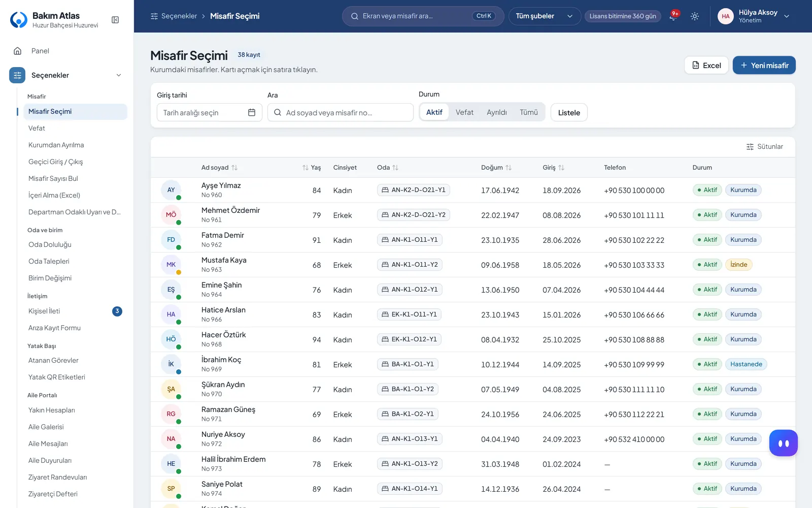Image resolution: width=812 pixels, height=508 pixels.
Task: Click the Yeni misafir button
Action: 764,65
